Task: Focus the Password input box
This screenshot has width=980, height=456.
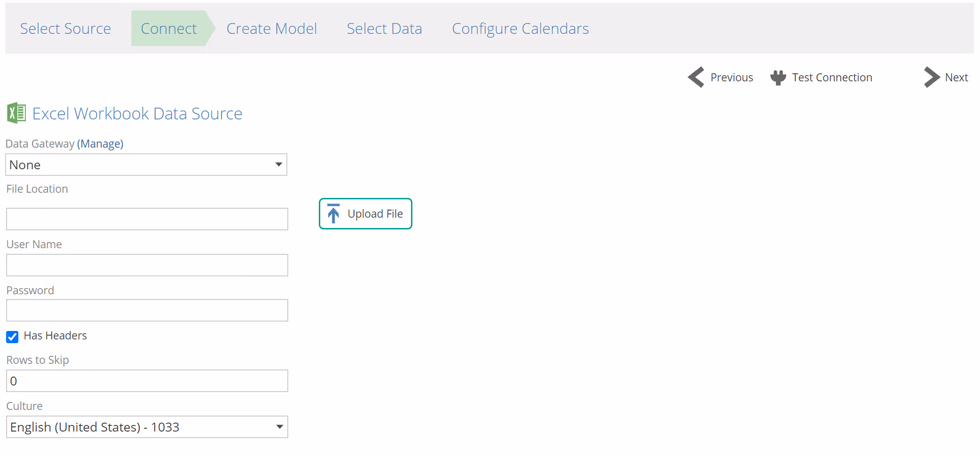Action: click(x=147, y=311)
